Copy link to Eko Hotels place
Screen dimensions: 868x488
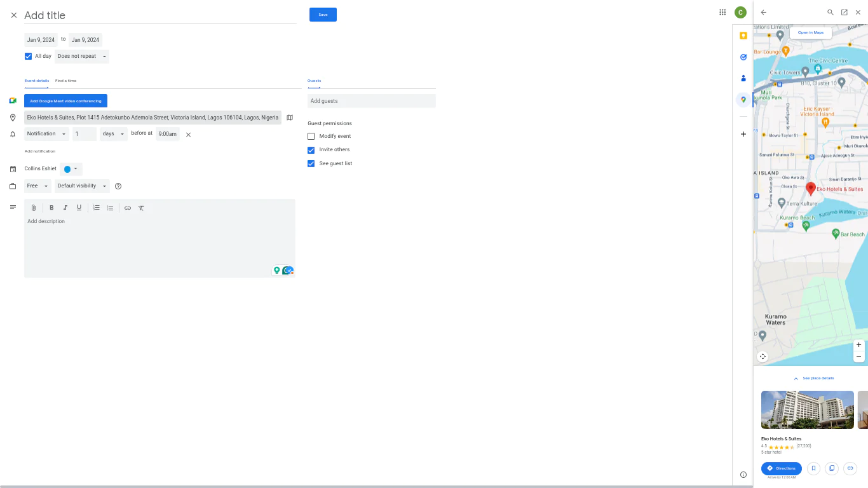click(850, 468)
